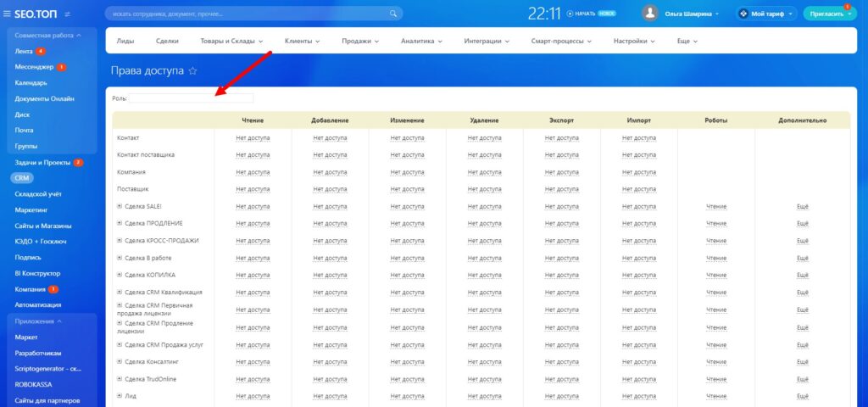Open Маркет in the sidebar
The height and width of the screenshot is (407, 868).
[26, 337]
